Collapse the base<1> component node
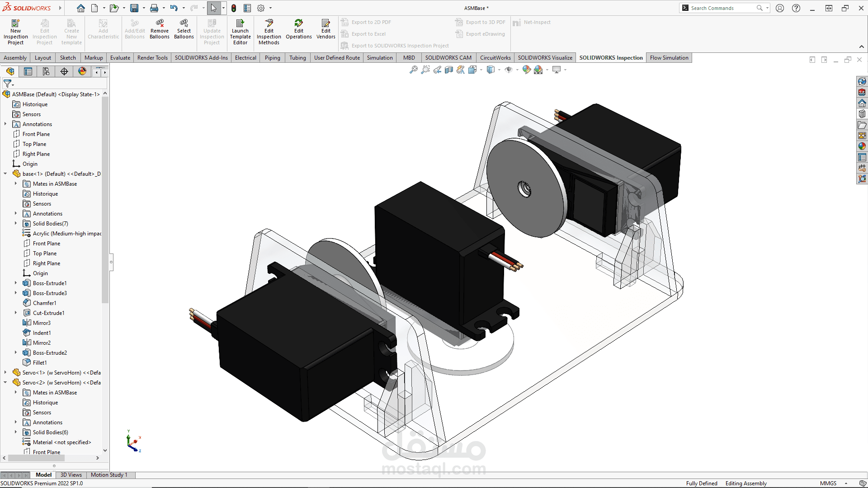Viewport: 868px width, 488px height. pyautogui.click(x=5, y=174)
